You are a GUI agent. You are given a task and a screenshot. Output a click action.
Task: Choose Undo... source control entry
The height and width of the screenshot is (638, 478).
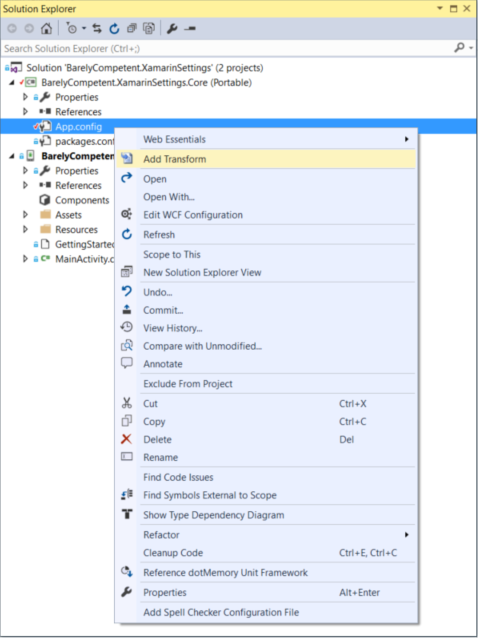(266, 293)
